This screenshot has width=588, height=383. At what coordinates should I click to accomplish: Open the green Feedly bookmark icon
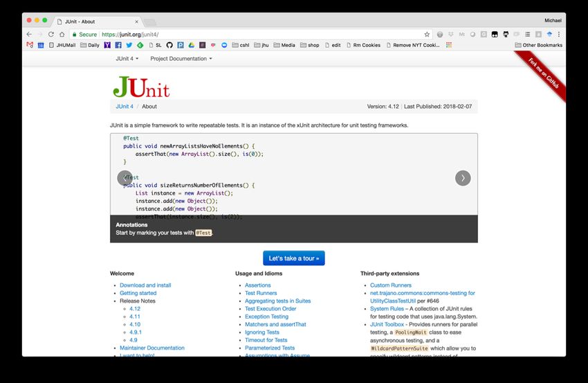click(x=140, y=45)
